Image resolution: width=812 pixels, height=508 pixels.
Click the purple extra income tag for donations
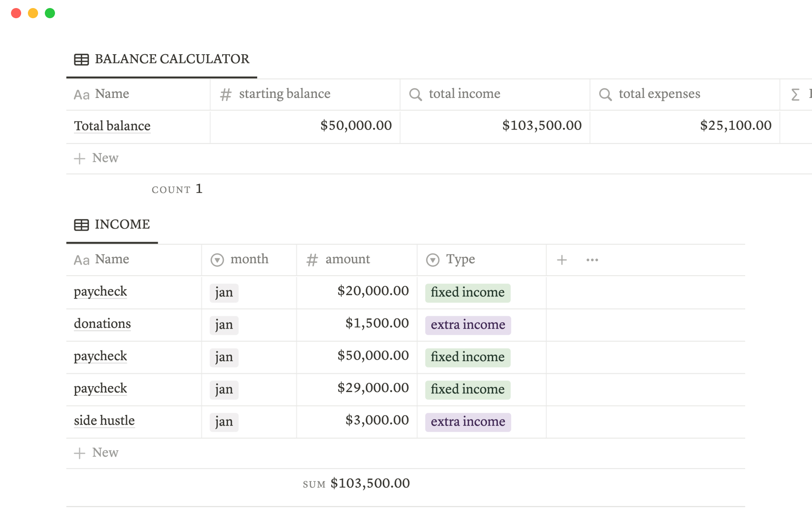pyautogui.click(x=468, y=325)
